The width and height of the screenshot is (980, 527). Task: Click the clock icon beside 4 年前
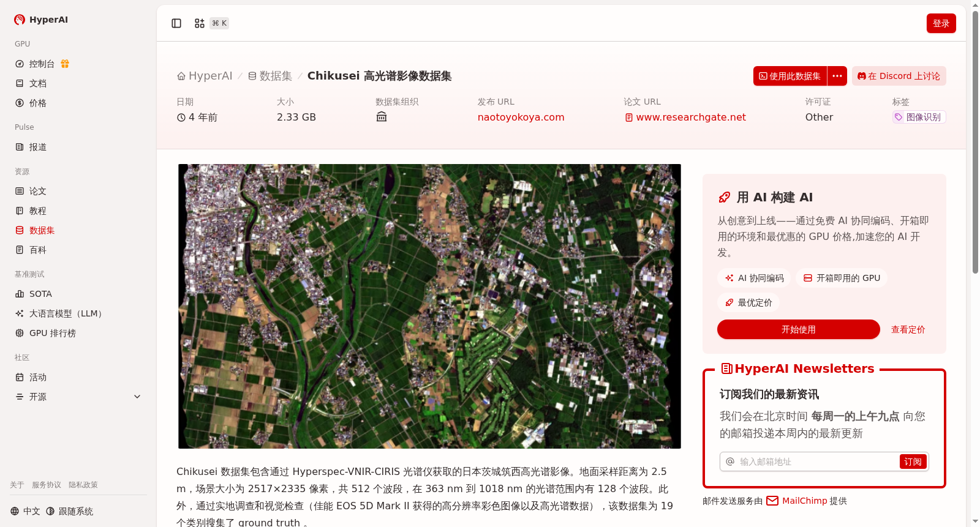click(x=181, y=118)
